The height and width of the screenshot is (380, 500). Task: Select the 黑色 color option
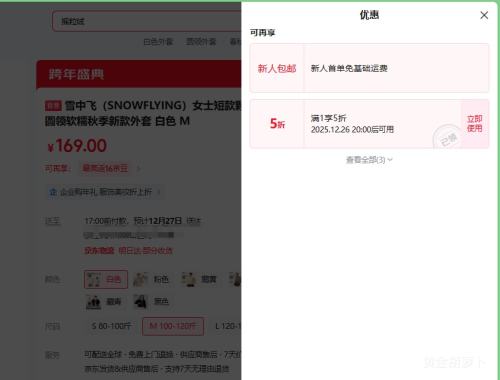[152, 302]
